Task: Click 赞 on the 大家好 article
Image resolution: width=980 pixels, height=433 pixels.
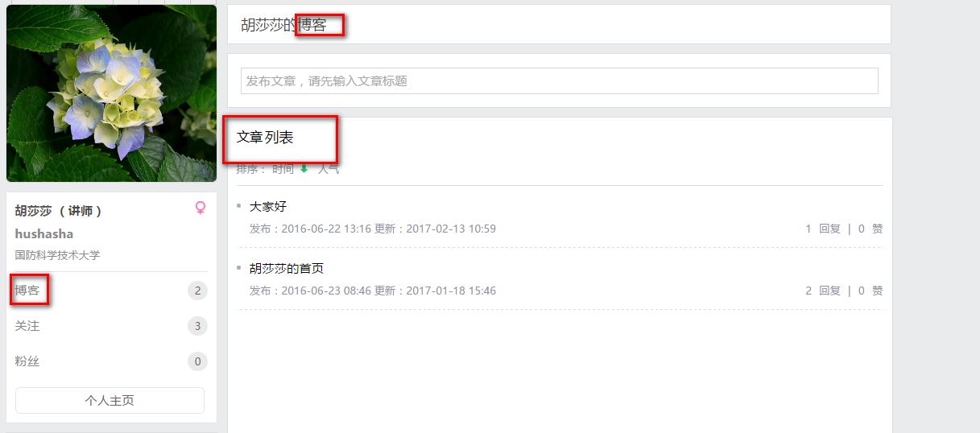Action: pos(878,229)
